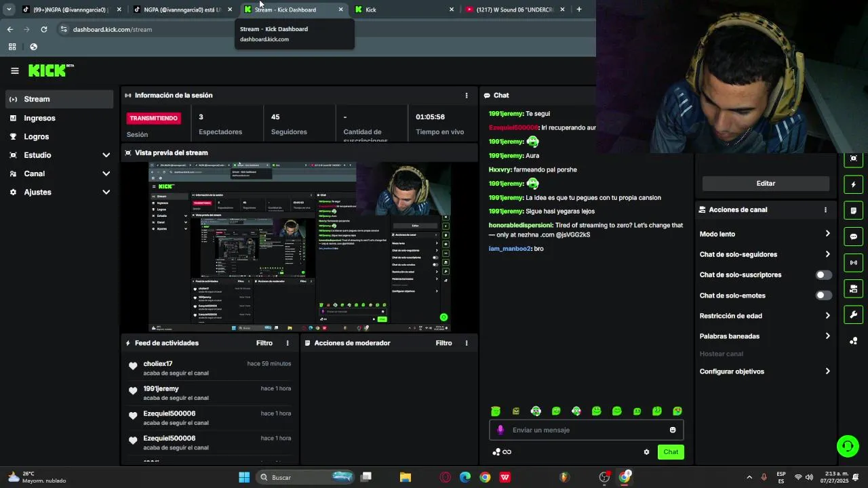Click the chat bubble side panel icon
This screenshot has width=868, height=488.
click(853, 237)
